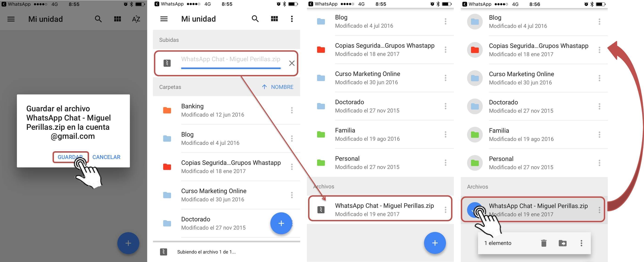
Task: Open Curso Marketing Online options on the Subidas screen
Action: pos(292,195)
